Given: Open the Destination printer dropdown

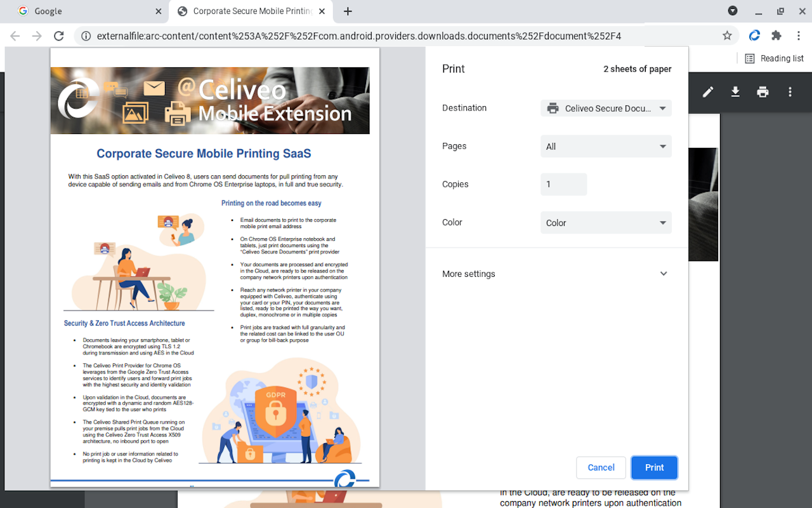Looking at the screenshot, I should pyautogui.click(x=605, y=108).
